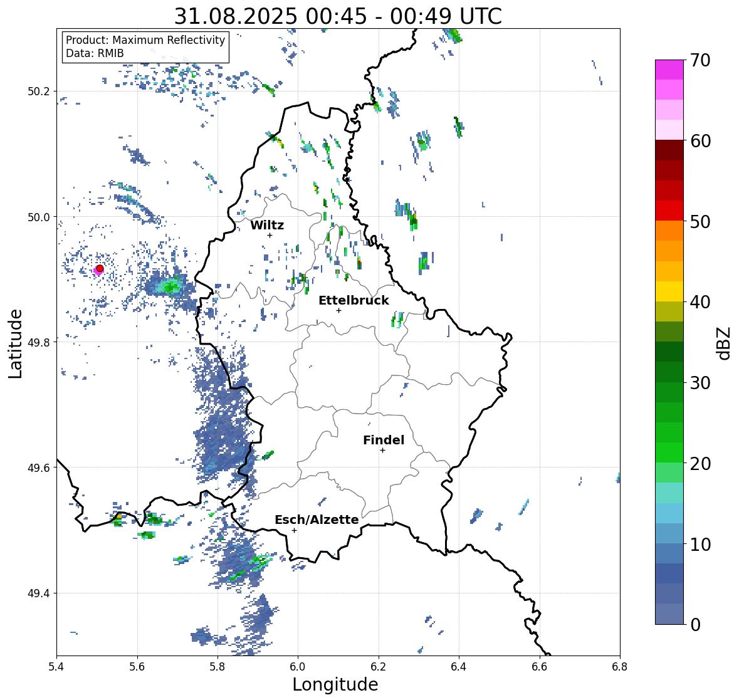This screenshot has width=739, height=700.
Task: Click the red radar location marker
Action: [x=100, y=268]
